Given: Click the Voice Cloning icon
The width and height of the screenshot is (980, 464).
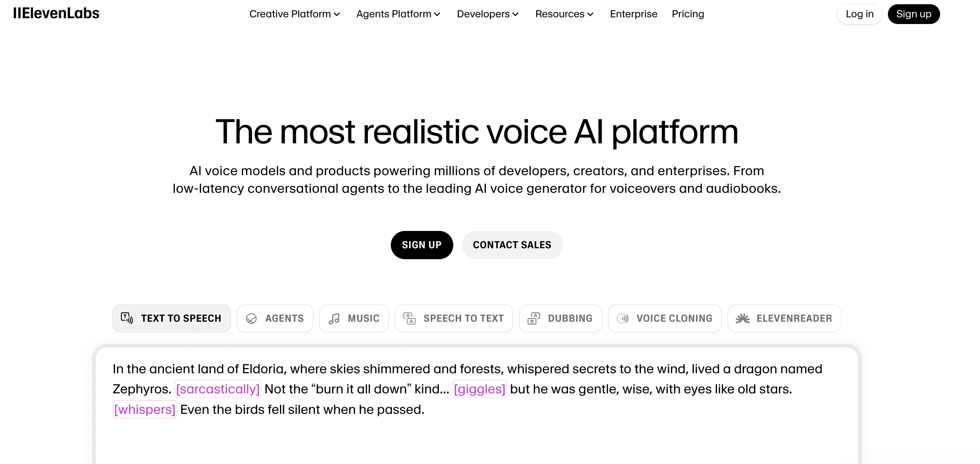Looking at the screenshot, I should [622, 318].
